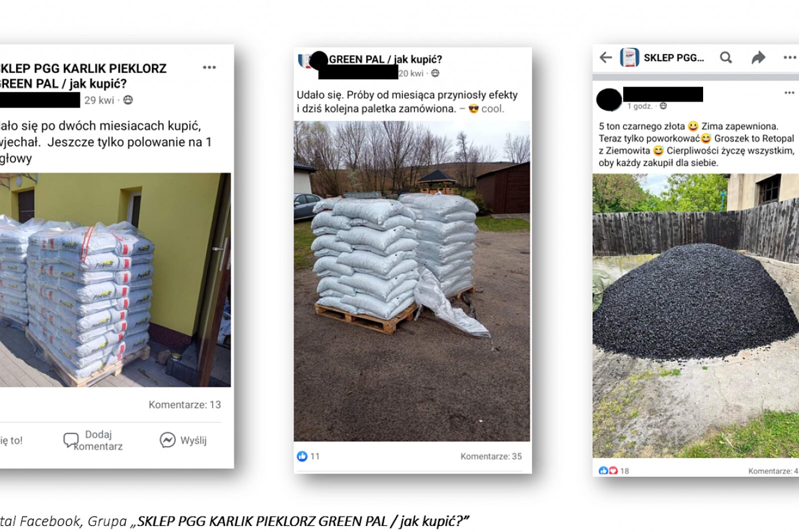Click the like reaction icon showing 11
799x532 pixels.
coord(302,456)
